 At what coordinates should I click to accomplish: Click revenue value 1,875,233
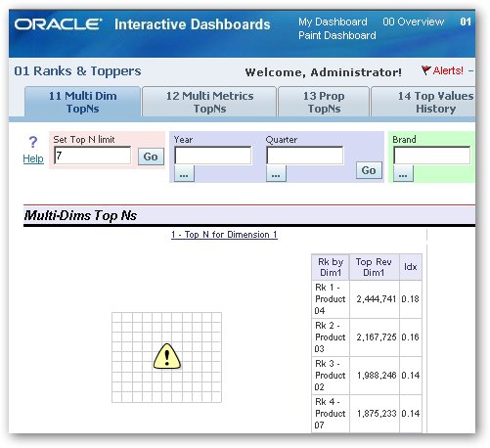[377, 414]
